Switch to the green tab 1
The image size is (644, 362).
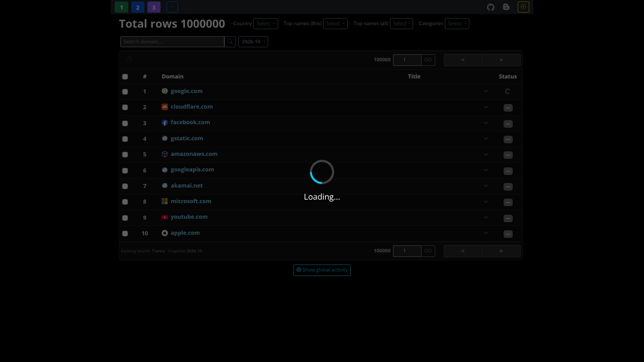[x=121, y=7]
